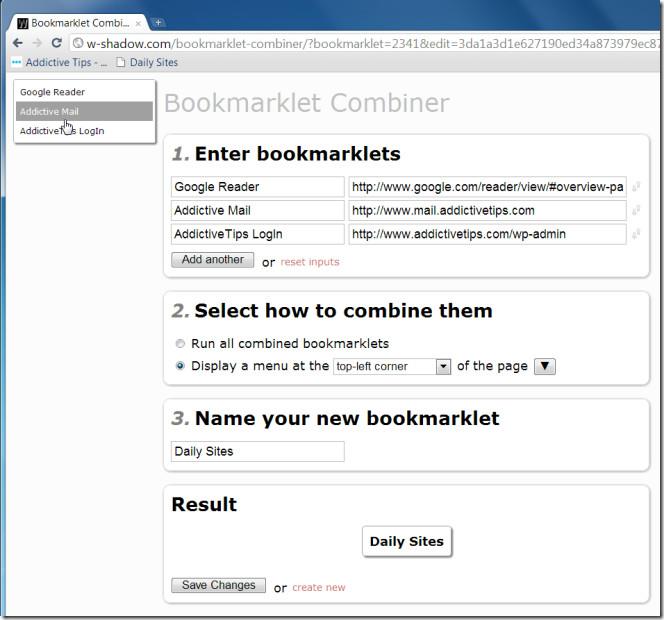Select Display a menu radio button
The image size is (664, 620).
click(180, 366)
